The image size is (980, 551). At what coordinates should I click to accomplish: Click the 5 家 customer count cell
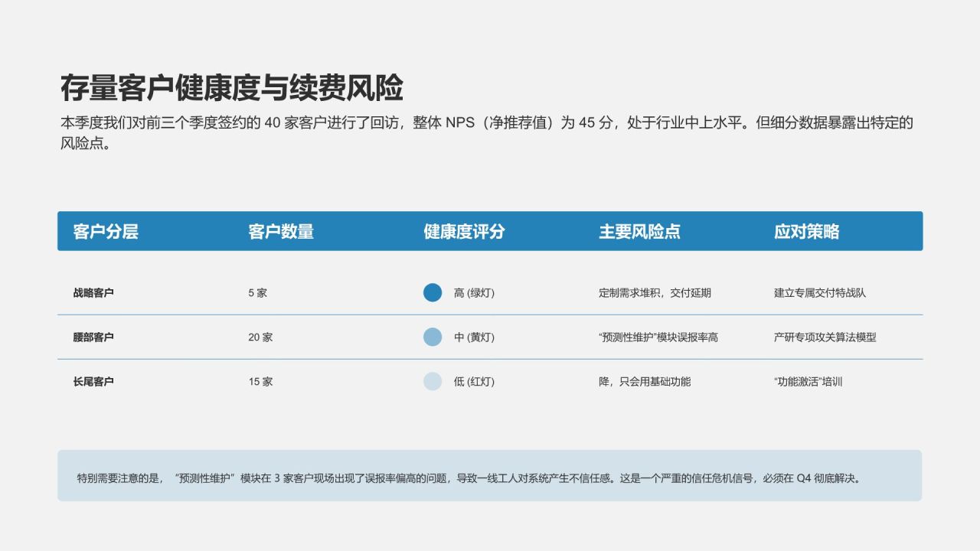tap(258, 292)
